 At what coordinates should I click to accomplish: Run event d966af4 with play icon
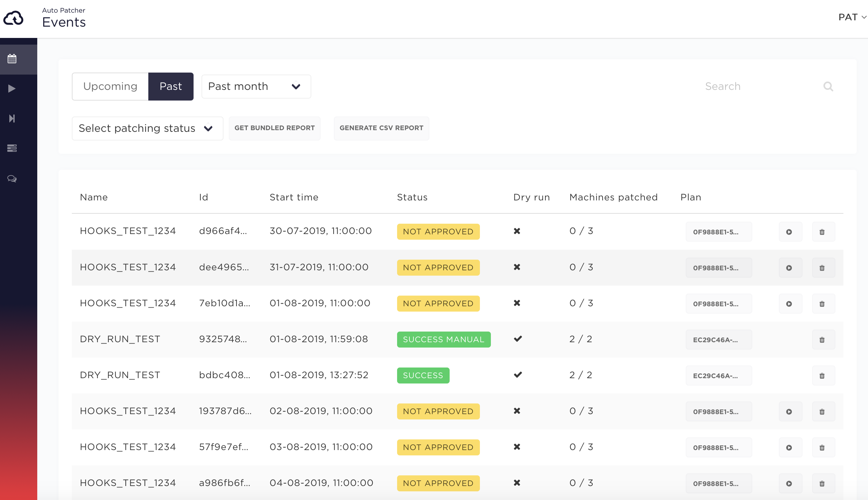(x=790, y=232)
